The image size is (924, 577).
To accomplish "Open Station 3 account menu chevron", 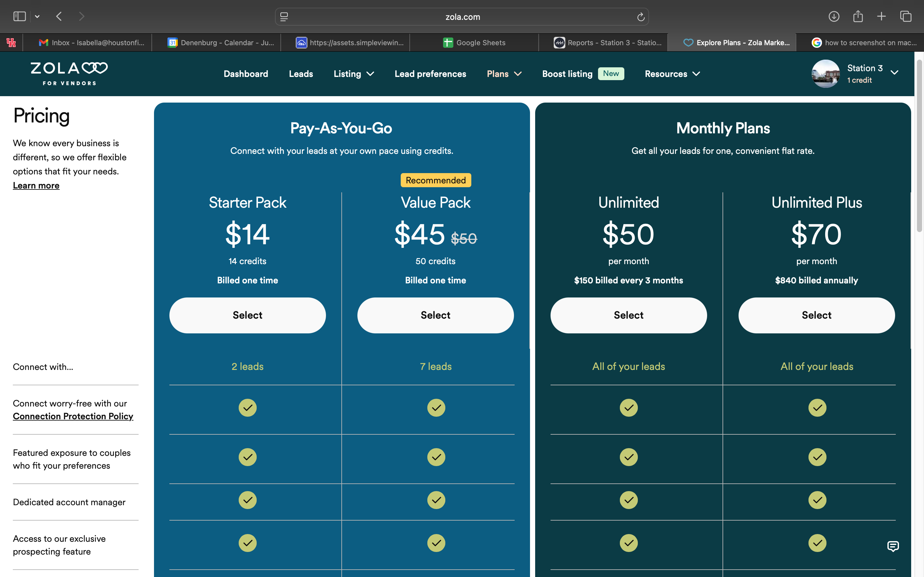I will point(894,72).
